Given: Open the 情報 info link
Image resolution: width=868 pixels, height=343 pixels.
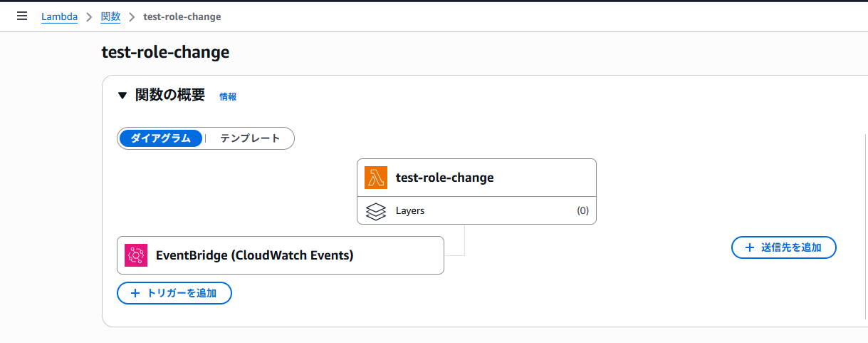Looking at the screenshot, I should coord(228,97).
